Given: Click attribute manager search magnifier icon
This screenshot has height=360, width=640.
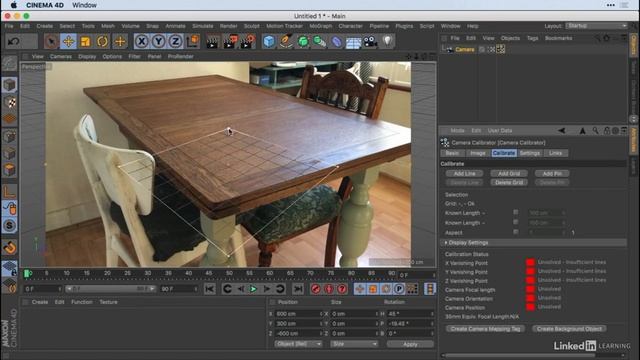Looking at the screenshot, I should (596, 131).
